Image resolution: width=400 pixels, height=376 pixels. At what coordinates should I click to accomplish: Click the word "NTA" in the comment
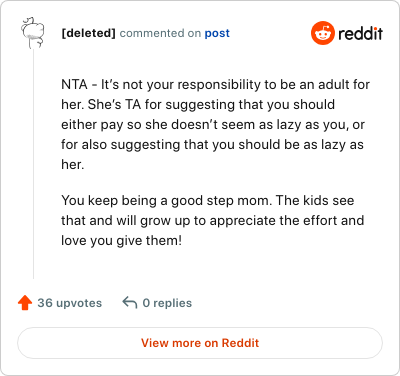pyautogui.click(x=74, y=85)
